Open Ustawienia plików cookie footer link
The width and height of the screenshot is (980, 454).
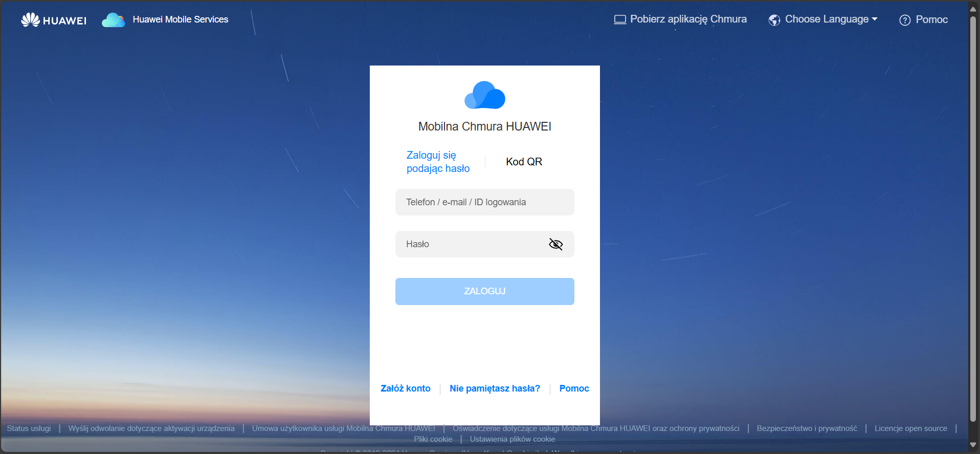[x=513, y=439]
